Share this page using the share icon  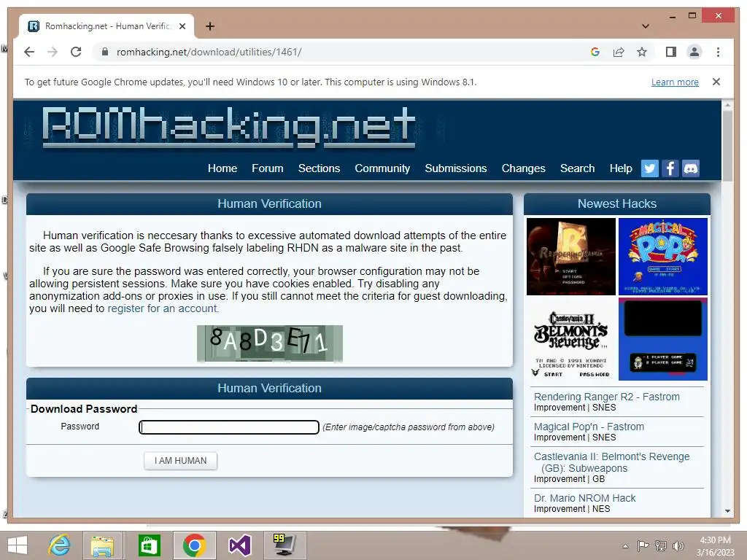[619, 52]
